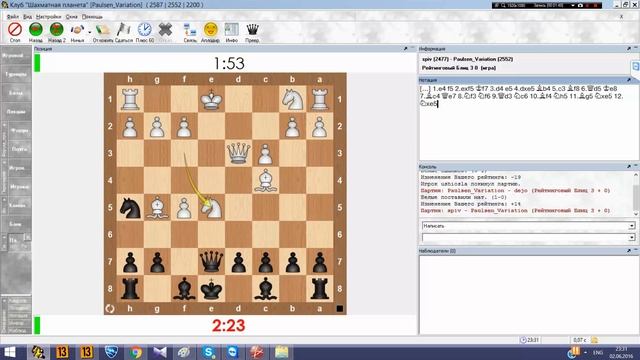Select the white queen on d3
640x360 pixels.
238,153
